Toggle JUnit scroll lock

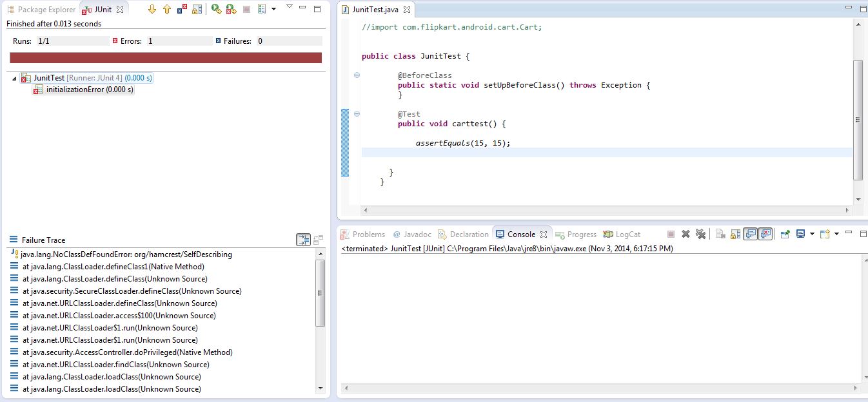coord(197,9)
